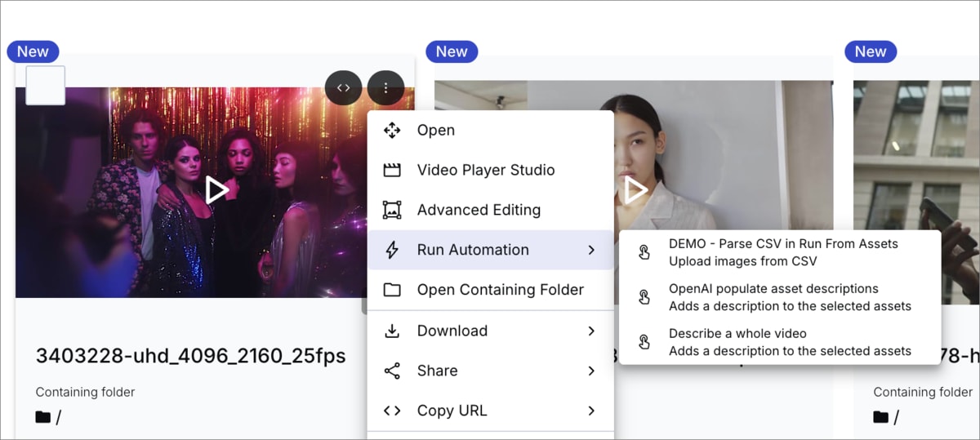This screenshot has height=440, width=980.
Task: Click the Describe a whole video hand icon
Action: tap(644, 342)
